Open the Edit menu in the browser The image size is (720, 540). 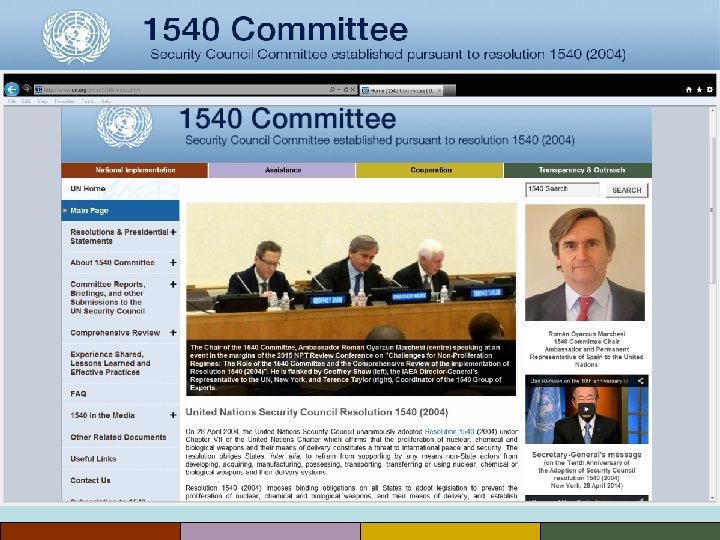tap(26, 101)
